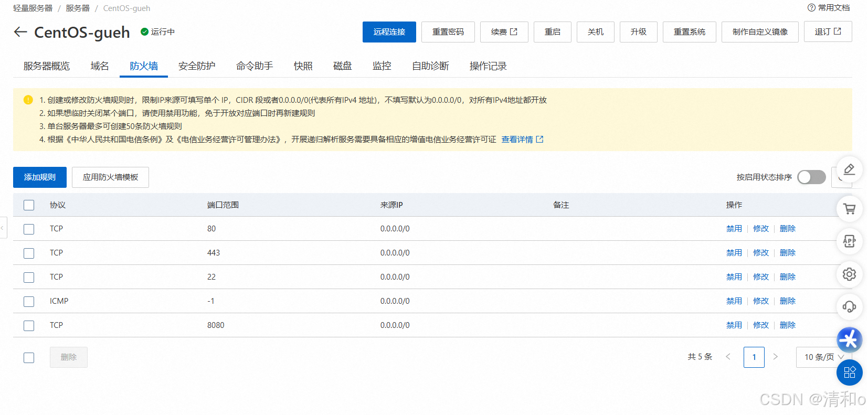
Task: Open the blue app grid floating button
Action: click(x=849, y=373)
